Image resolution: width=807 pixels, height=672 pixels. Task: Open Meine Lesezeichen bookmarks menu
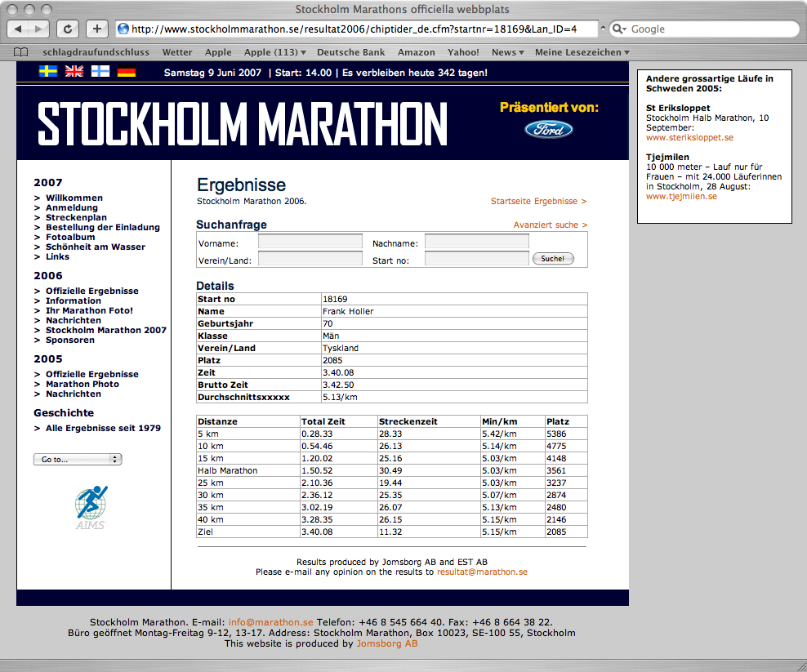582,52
